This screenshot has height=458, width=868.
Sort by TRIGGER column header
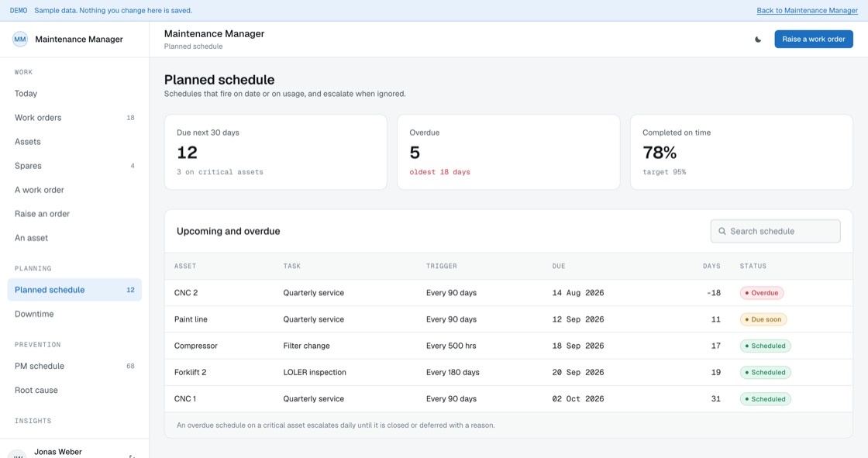click(x=441, y=267)
